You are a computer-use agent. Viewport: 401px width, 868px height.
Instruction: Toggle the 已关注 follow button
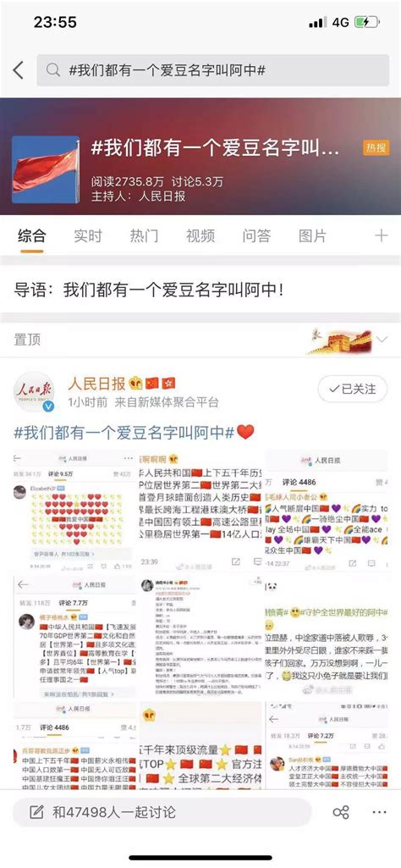click(352, 390)
